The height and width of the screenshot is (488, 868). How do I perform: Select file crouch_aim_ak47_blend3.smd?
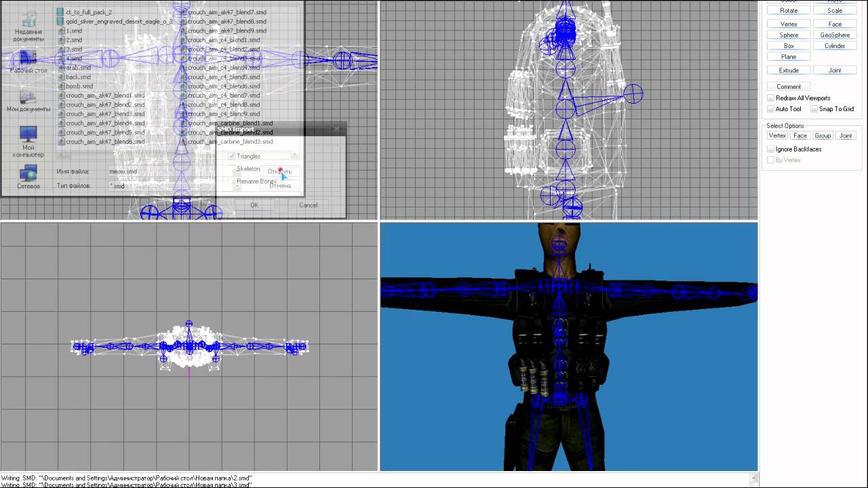pyautogui.click(x=105, y=114)
